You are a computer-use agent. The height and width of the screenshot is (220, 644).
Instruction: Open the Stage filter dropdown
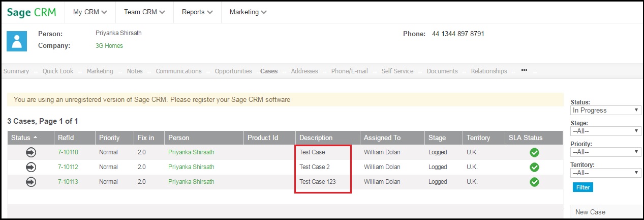[605, 131]
